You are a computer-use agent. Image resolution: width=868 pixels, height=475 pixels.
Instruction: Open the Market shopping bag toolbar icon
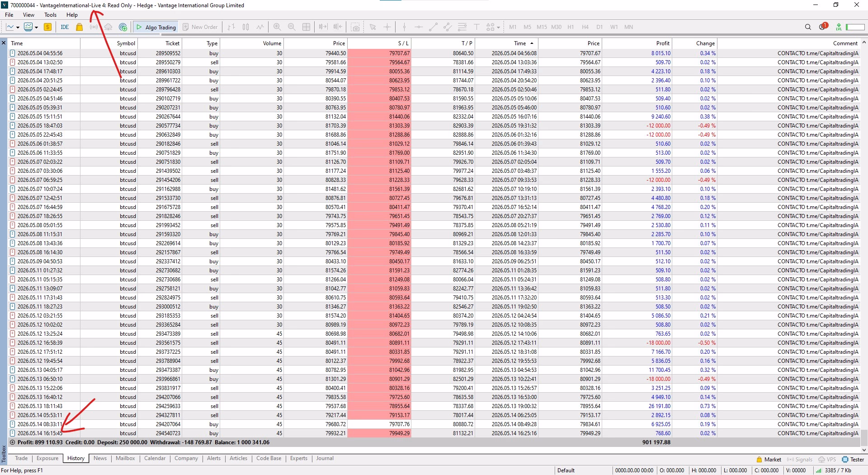[x=80, y=27]
